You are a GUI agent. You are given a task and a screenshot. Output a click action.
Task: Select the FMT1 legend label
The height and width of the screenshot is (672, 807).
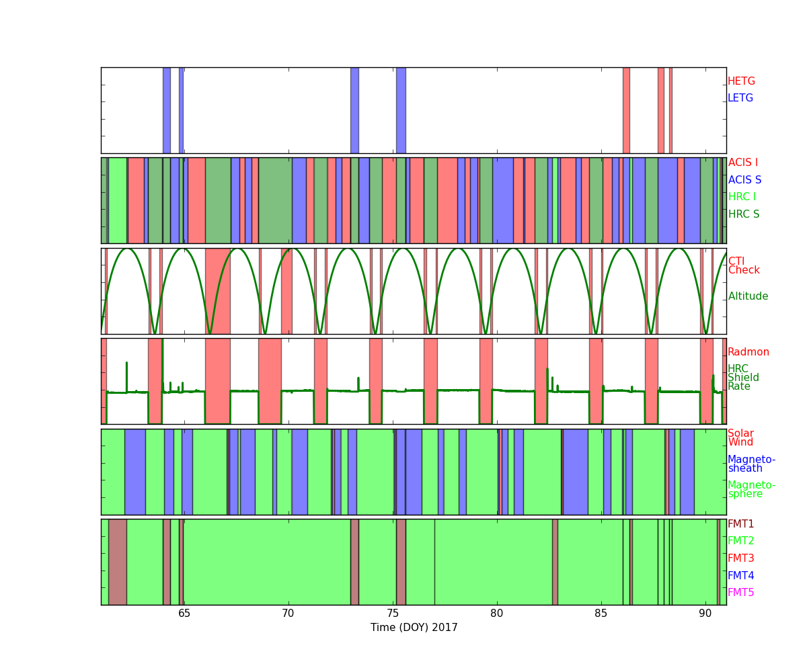tap(740, 524)
